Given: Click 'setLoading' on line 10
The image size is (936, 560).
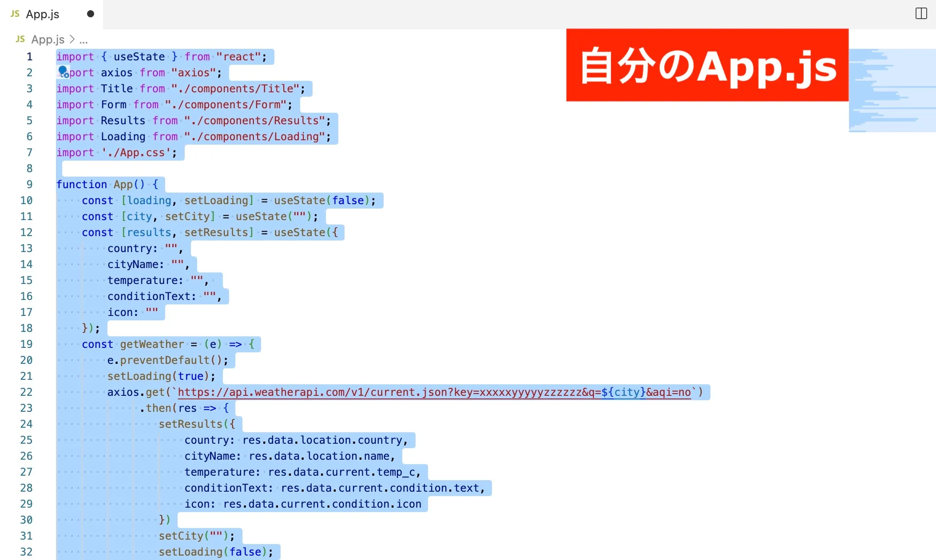Looking at the screenshot, I should 216,201.
